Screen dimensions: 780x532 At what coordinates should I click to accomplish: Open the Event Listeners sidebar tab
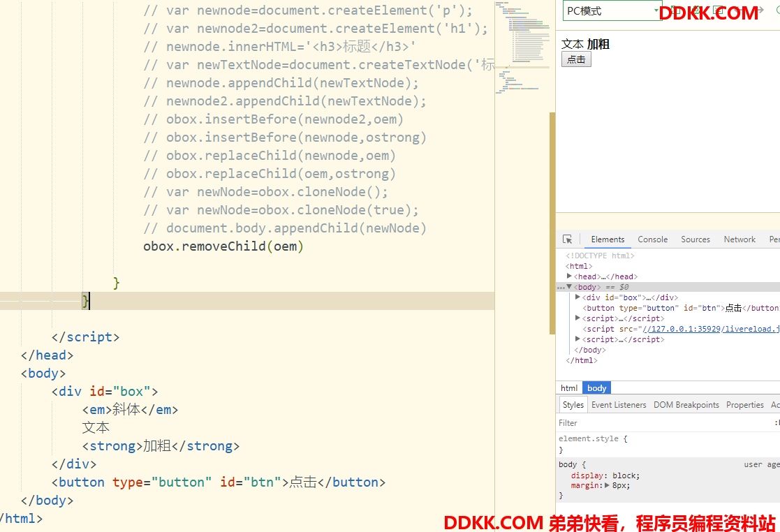(618, 405)
